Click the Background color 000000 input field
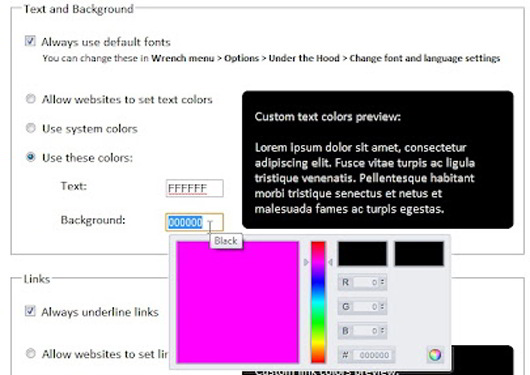The image size is (530, 375). (x=194, y=222)
